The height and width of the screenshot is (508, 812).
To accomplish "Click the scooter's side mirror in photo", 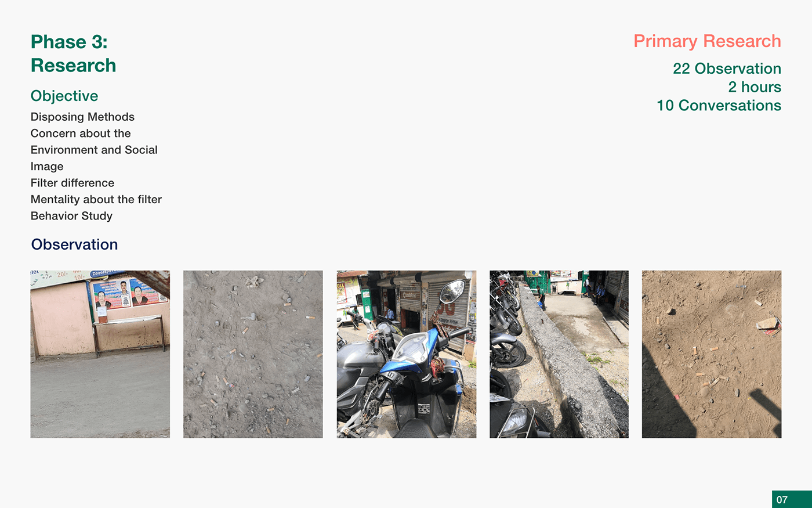I will (x=452, y=291).
